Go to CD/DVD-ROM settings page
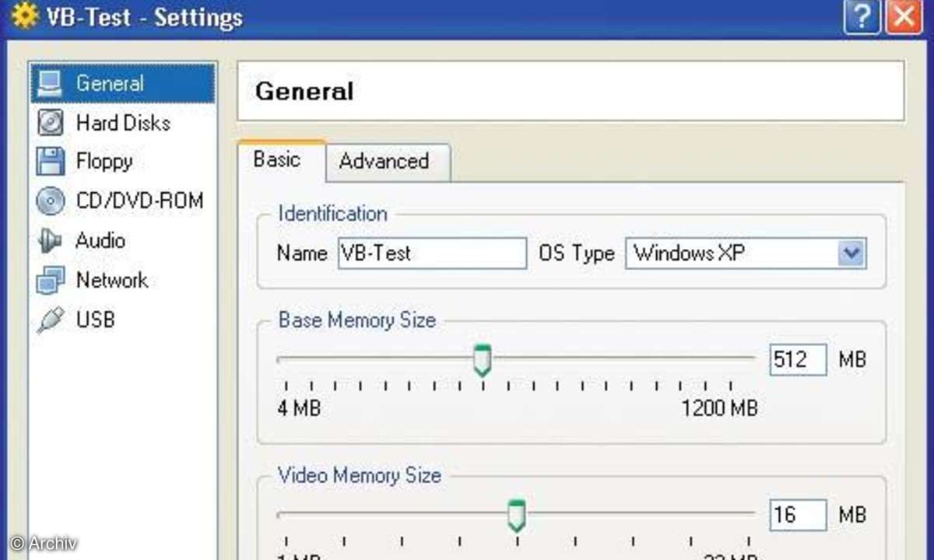934x560 pixels. (x=139, y=201)
